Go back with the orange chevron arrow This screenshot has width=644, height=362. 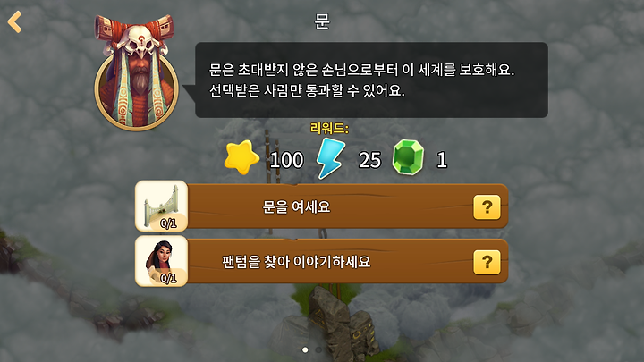14,21
